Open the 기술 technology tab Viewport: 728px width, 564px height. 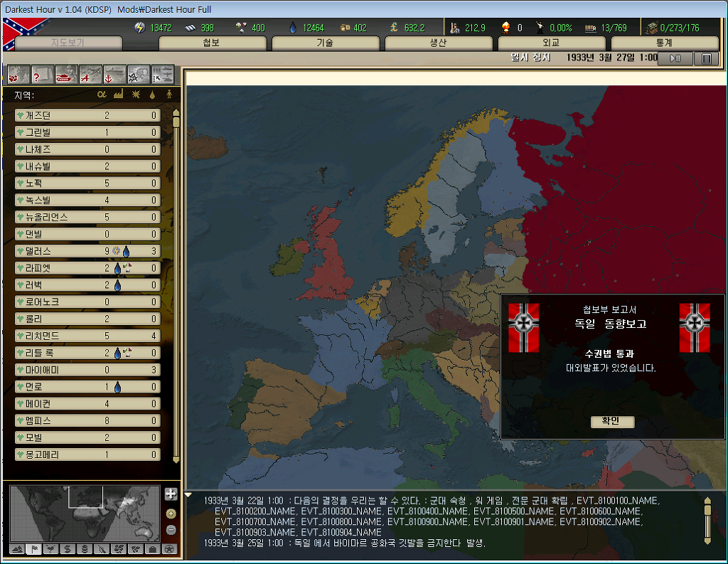click(326, 43)
